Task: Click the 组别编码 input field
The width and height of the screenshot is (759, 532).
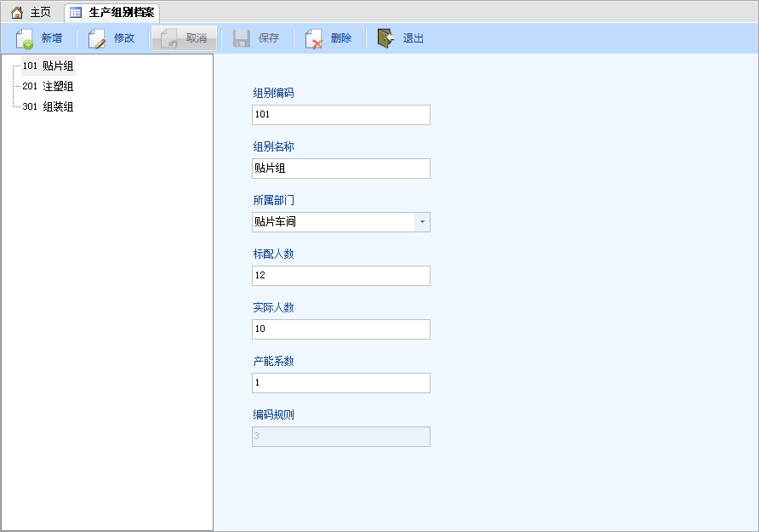Action: pyautogui.click(x=340, y=115)
